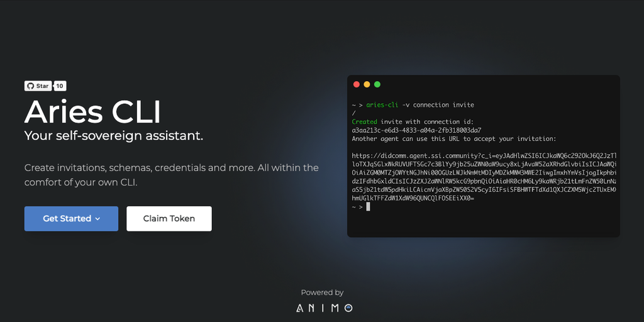Click the green maximize dot on terminal window

(377, 85)
